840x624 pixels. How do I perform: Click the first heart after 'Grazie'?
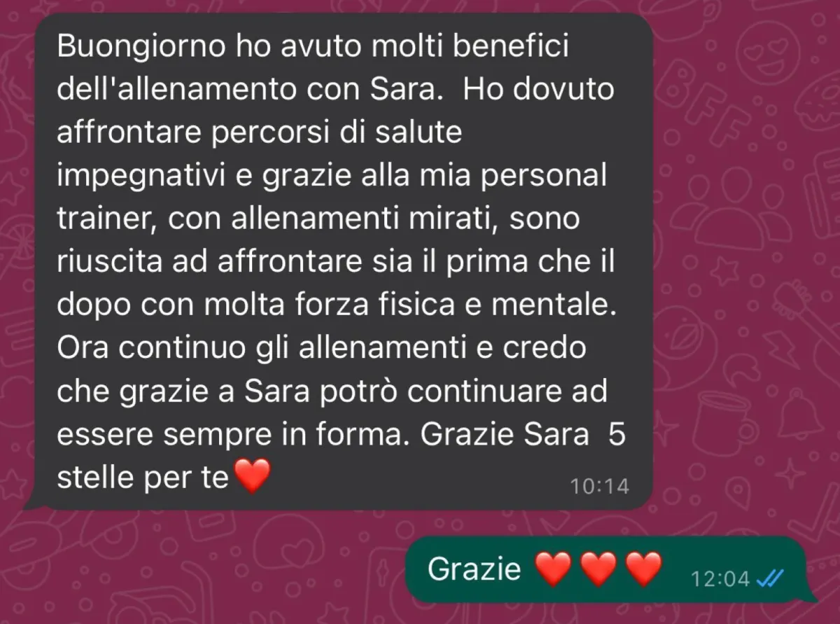(x=553, y=569)
